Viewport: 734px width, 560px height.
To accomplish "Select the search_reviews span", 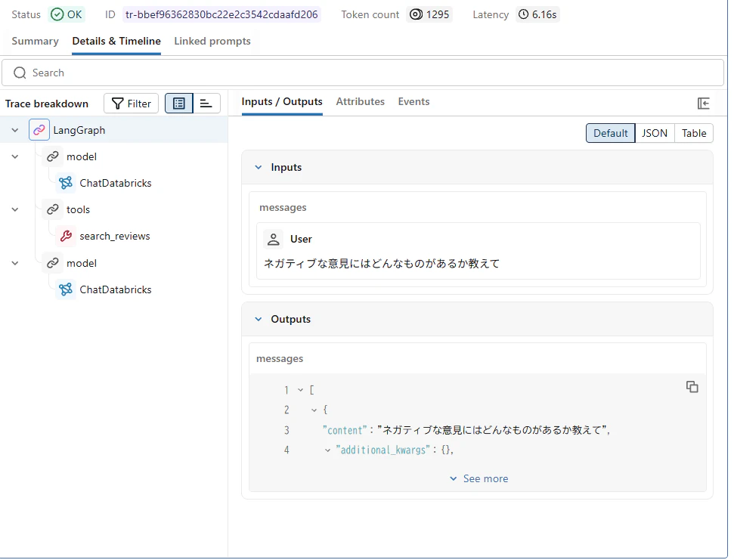I will (x=115, y=237).
